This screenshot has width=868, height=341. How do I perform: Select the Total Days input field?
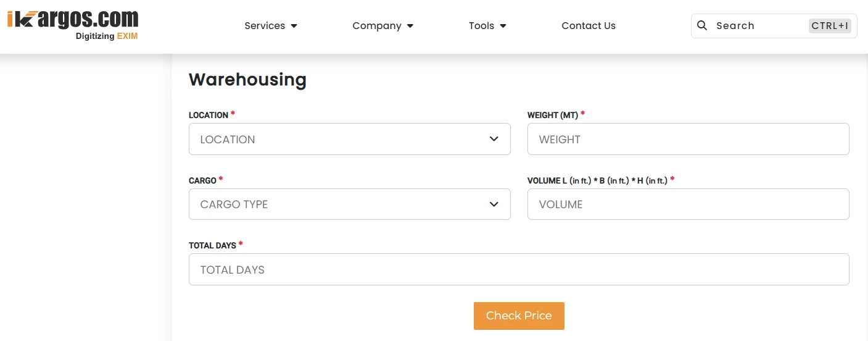[x=518, y=269]
